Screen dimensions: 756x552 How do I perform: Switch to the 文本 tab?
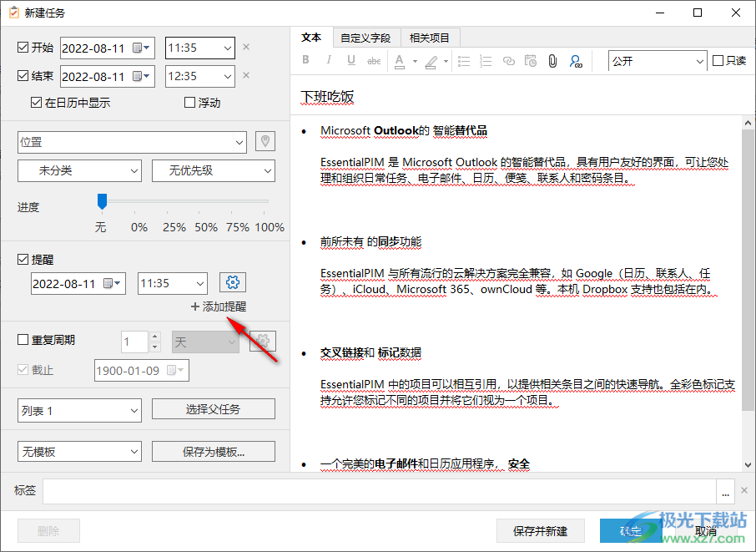pos(311,37)
